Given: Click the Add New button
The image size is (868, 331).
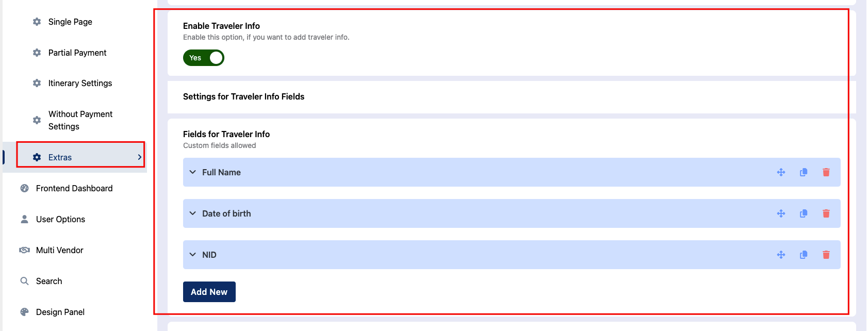Looking at the screenshot, I should (x=209, y=292).
